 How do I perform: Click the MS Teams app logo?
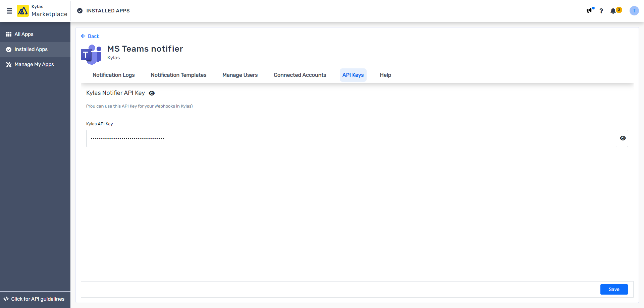pos(91,54)
